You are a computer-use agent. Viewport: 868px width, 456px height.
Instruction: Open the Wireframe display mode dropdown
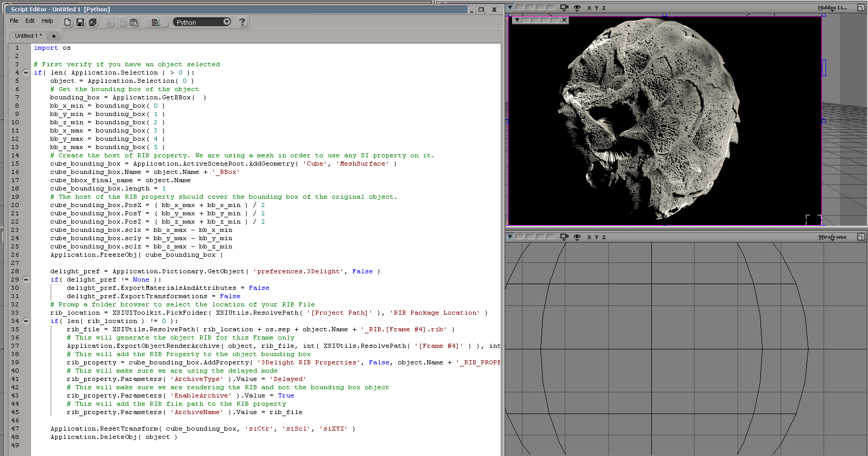pos(832,237)
